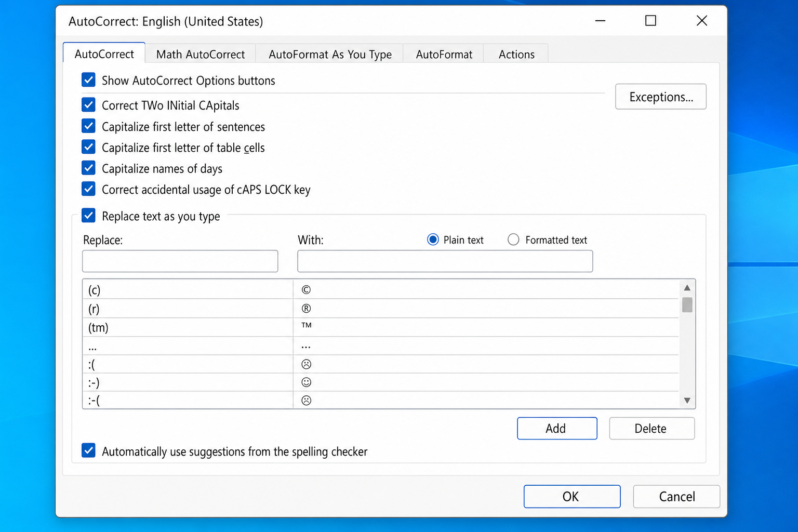Click the list scrollbar down arrow
Screen dimensions: 798x532
687,400
